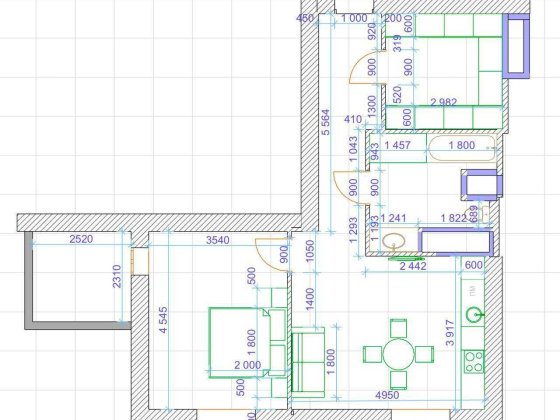
Task: Click the 2 982 dimension label
Action: [x=444, y=102]
